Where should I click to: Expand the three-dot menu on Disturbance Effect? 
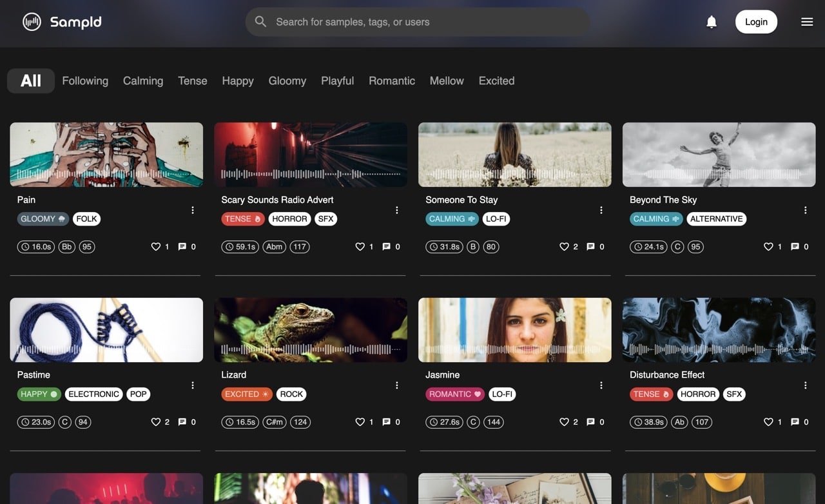click(806, 385)
